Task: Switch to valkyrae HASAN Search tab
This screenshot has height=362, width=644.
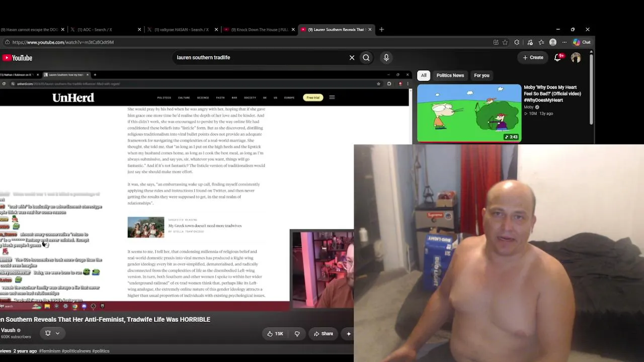Action: [x=183, y=30]
